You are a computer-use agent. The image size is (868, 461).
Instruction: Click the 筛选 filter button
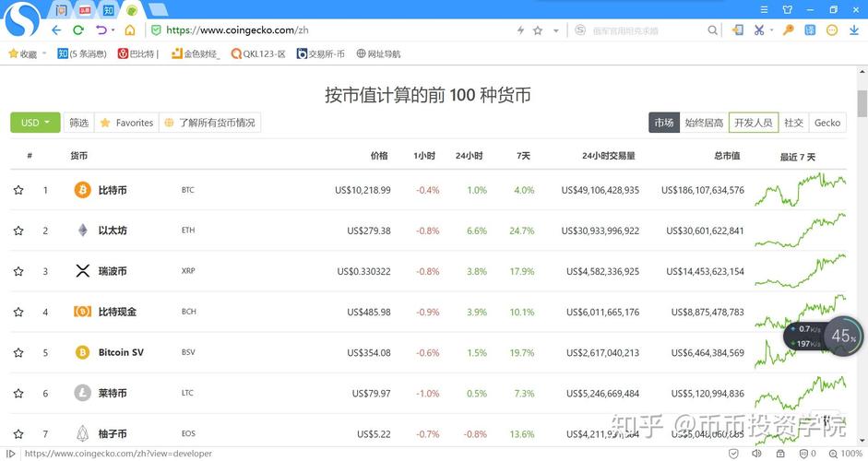(79, 123)
